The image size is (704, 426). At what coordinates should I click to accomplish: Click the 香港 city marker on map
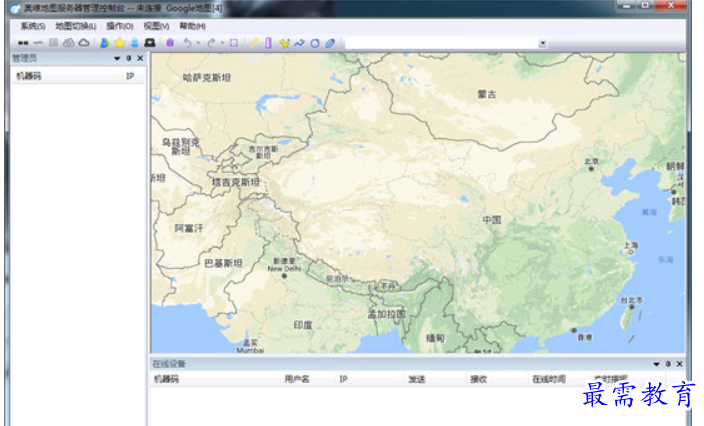pos(574,330)
